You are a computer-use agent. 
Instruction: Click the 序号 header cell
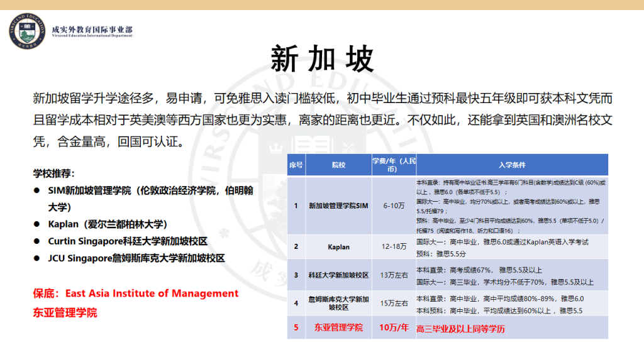click(x=296, y=165)
